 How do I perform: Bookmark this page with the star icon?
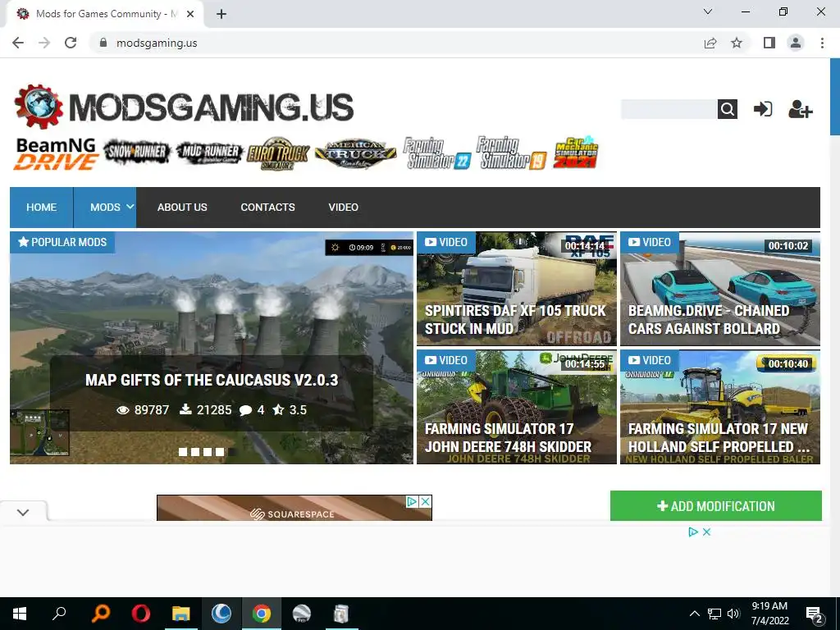tap(737, 43)
